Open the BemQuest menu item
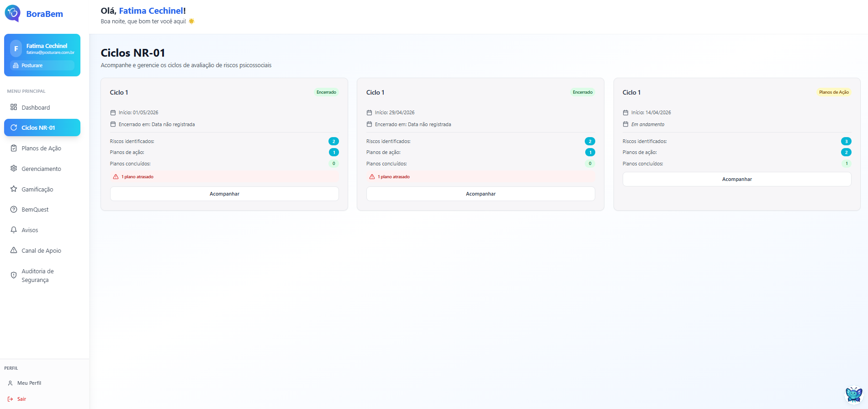 (42, 209)
